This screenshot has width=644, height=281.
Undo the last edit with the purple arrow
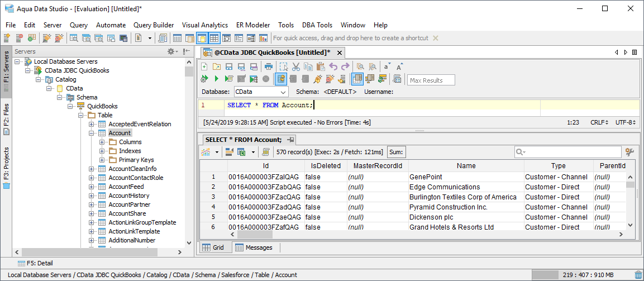333,66
